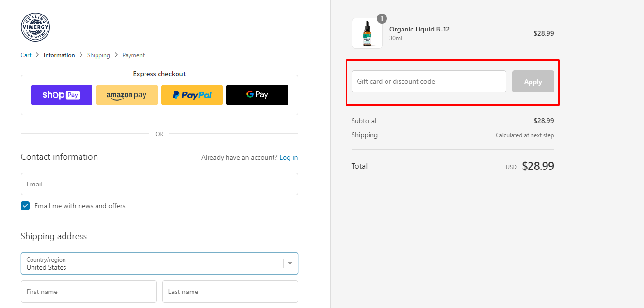Focus the Last name field
This screenshot has height=308, width=644.
point(230,292)
